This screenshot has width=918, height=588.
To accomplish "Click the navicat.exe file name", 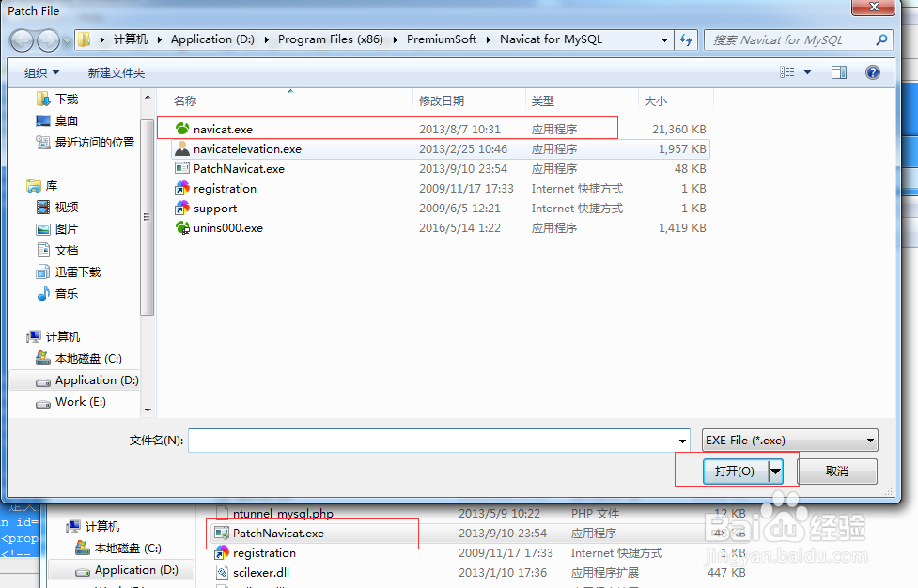I will (x=223, y=130).
